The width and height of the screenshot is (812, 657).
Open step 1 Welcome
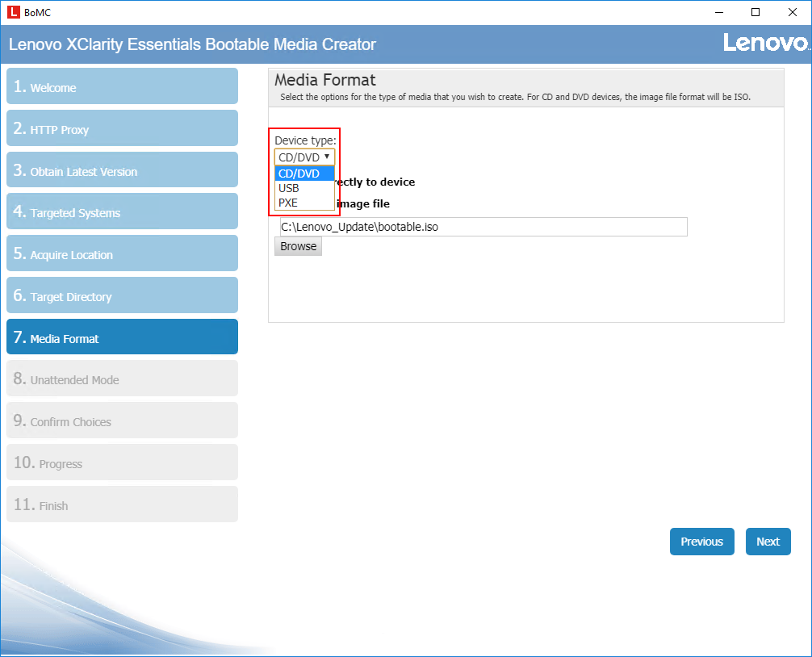pyautogui.click(x=122, y=86)
